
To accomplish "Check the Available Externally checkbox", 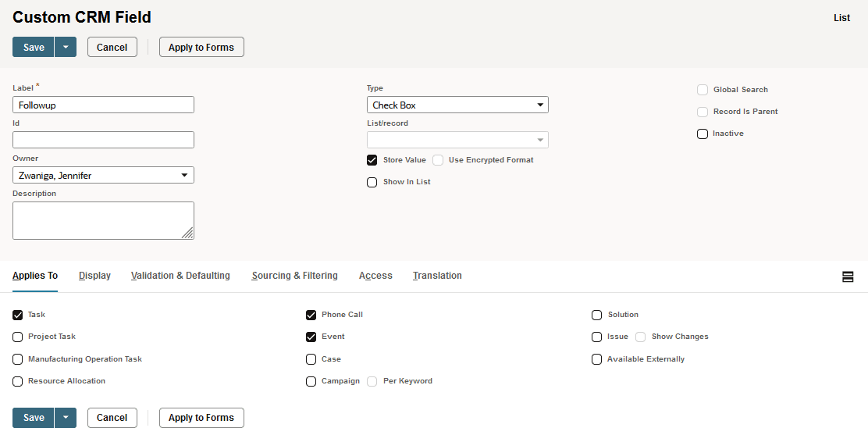I will click(x=596, y=359).
